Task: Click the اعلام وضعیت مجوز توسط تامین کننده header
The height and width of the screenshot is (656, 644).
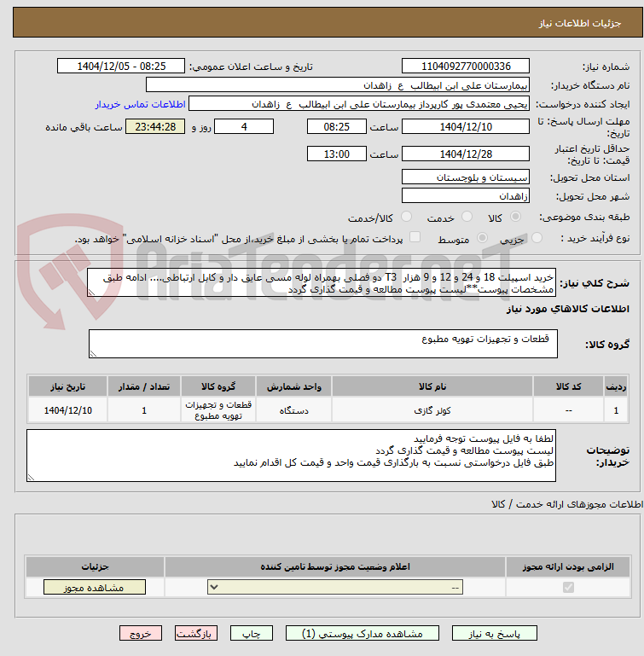Action: [x=335, y=566]
